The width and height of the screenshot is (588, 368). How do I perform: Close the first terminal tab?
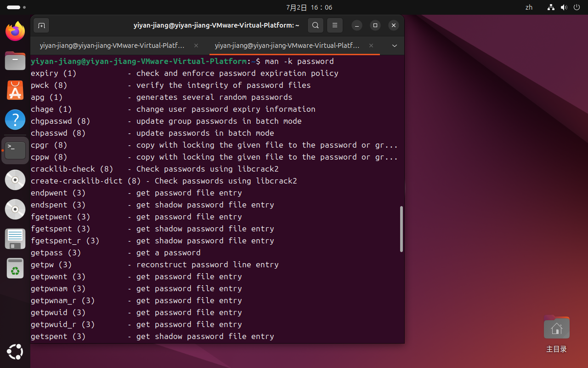pos(196,46)
